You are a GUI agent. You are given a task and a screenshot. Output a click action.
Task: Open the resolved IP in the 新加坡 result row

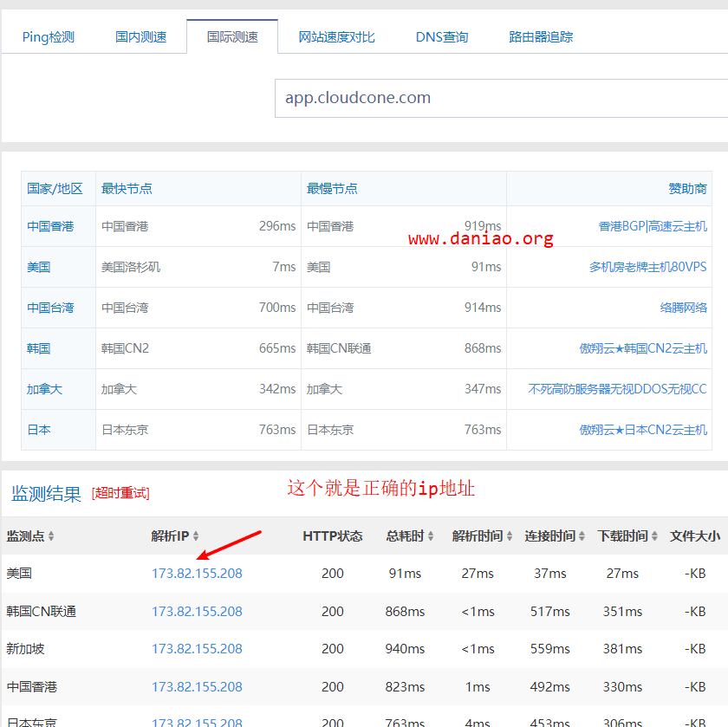pyautogui.click(x=197, y=648)
